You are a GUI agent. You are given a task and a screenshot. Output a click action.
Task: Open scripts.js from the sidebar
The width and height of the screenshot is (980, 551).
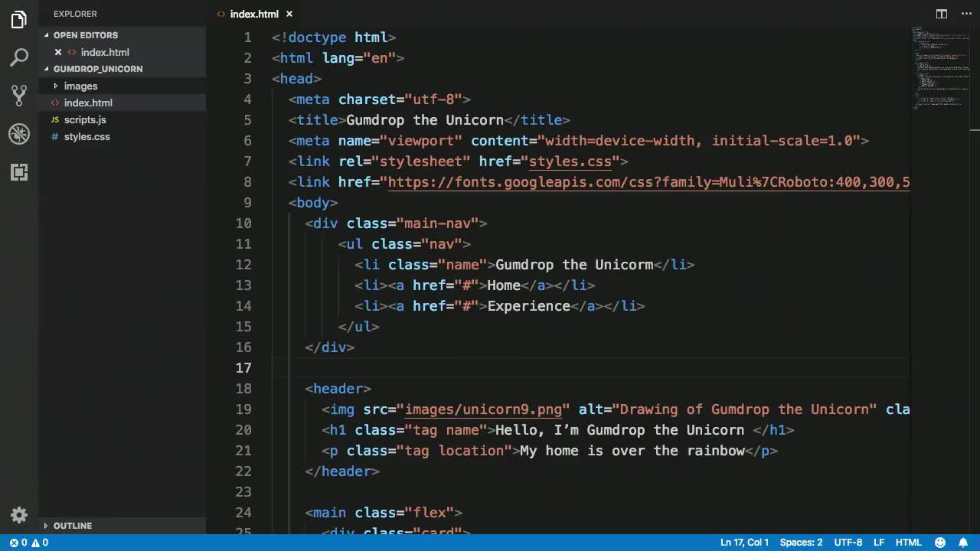pos(85,119)
